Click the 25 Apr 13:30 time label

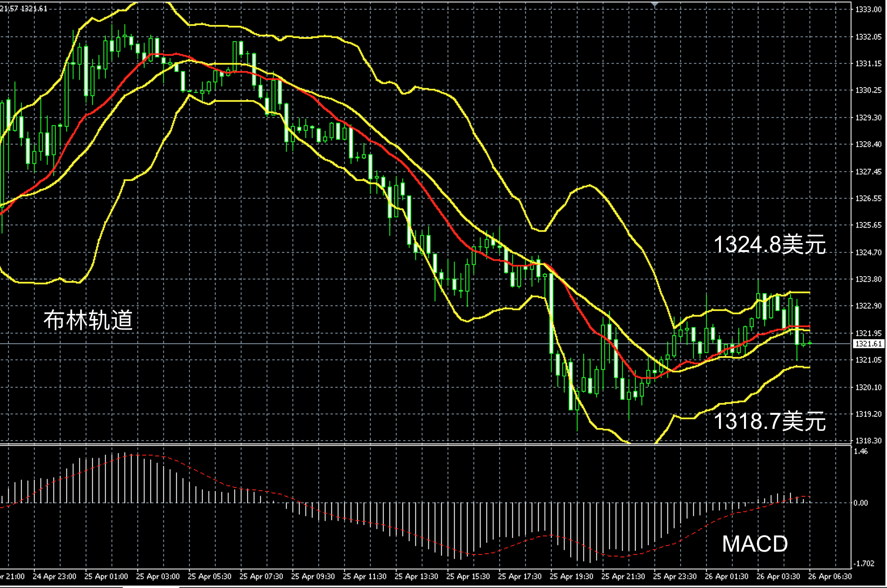point(416,576)
